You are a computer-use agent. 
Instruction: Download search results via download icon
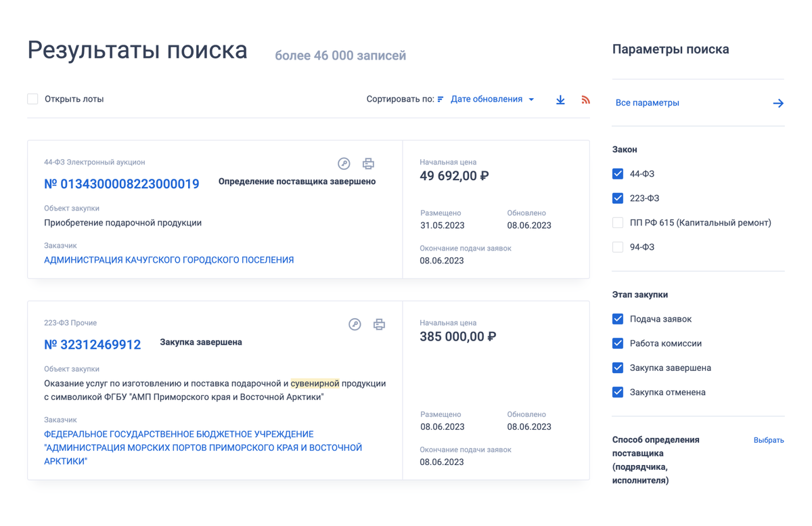point(560,99)
